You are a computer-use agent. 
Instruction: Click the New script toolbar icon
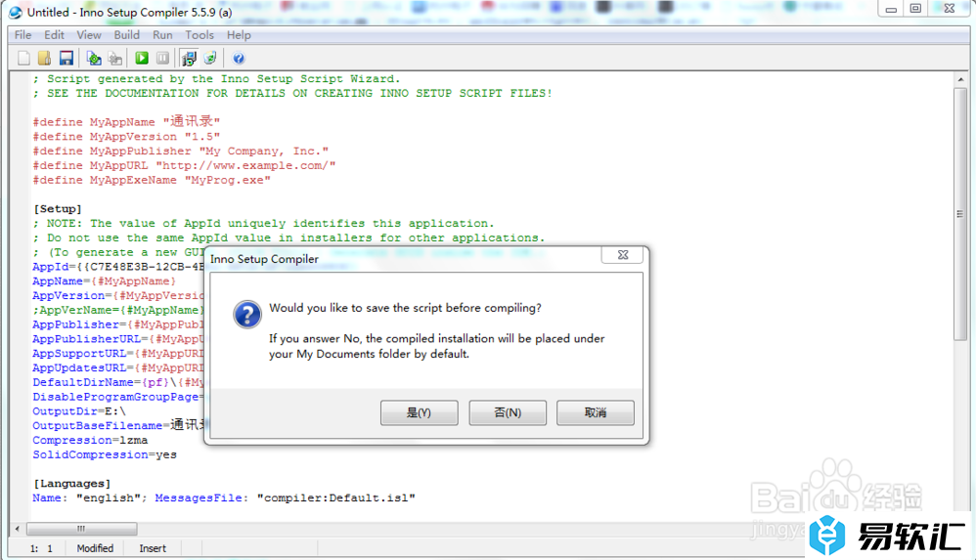23,59
